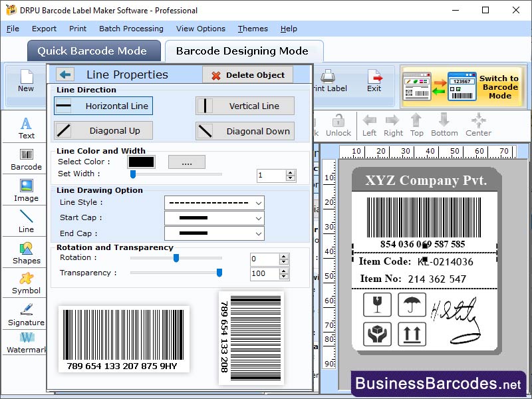Choose the Signature tool

pyautogui.click(x=26, y=315)
